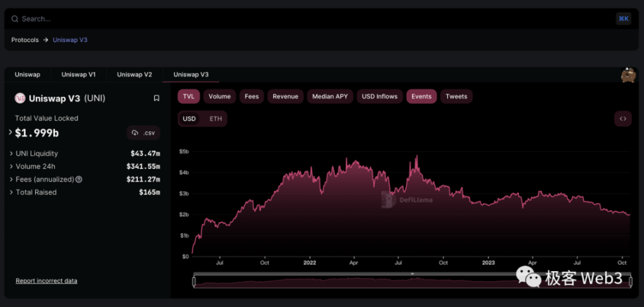The image size is (644, 307).
Task: Click the Fees annualized help icon
Action: 79,179
